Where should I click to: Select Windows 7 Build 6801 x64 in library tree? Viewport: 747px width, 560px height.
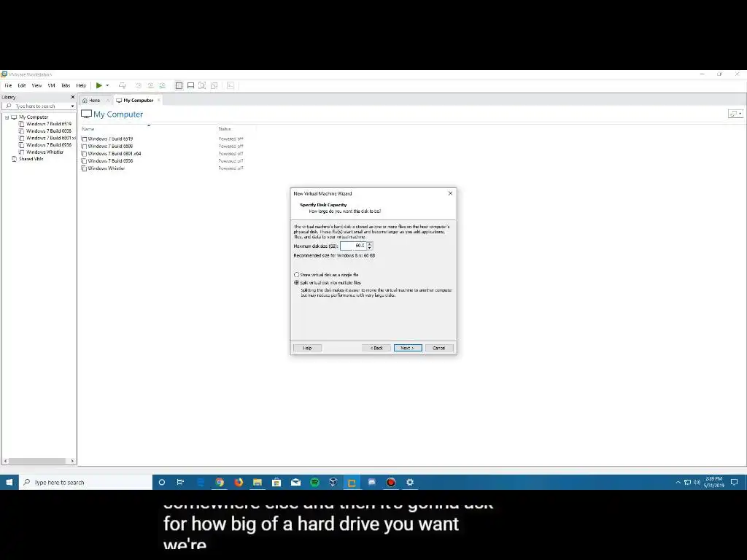click(x=50, y=138)
